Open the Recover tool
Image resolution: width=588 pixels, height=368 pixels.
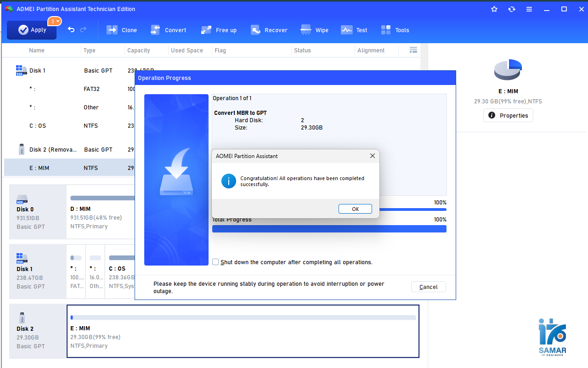256,30
